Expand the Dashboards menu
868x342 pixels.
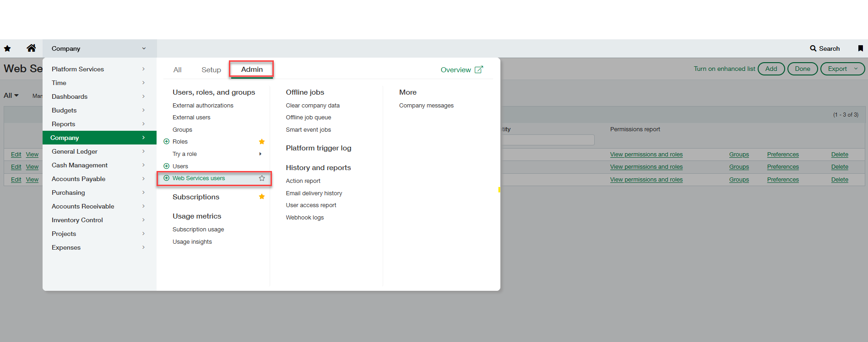[99, 96]
